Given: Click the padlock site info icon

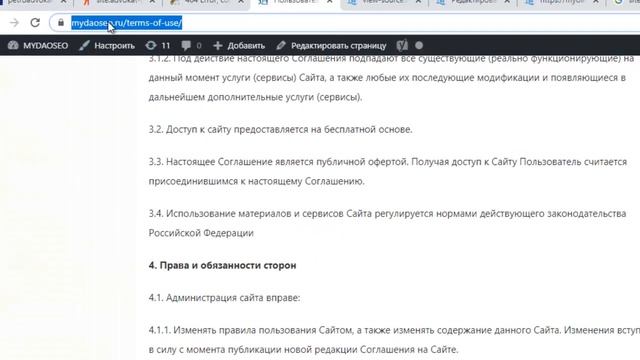Looking at the screenshot, I should pos(61,23).
